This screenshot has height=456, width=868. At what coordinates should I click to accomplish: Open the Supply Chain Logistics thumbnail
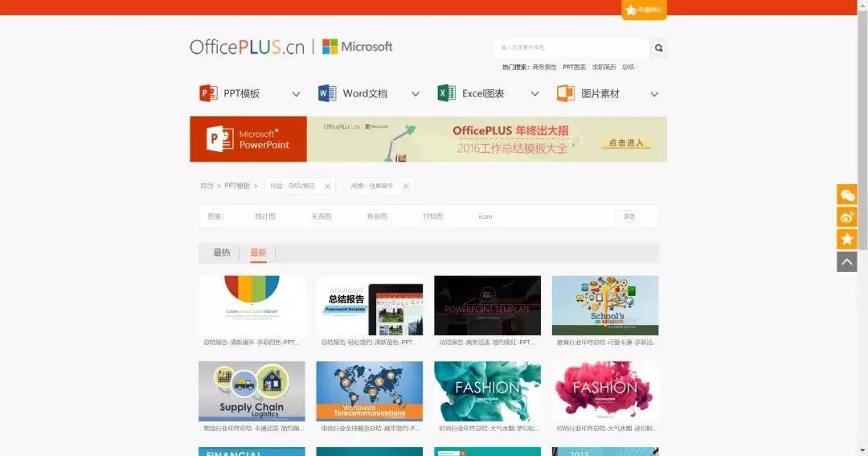(252, 391)
